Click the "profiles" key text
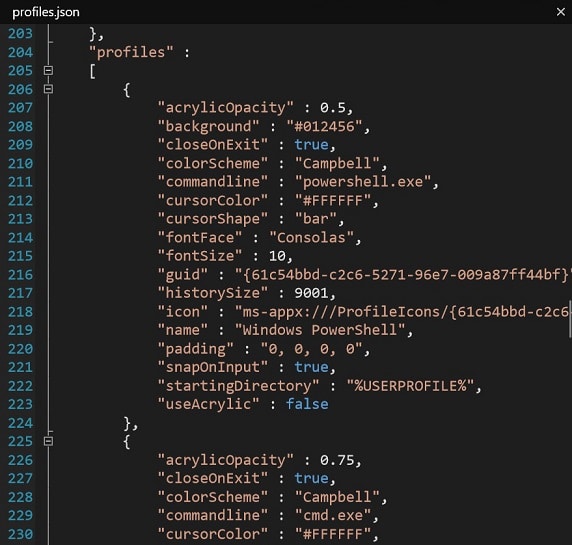The height and width of the screenshot is (545, 572). coord(131,52)
